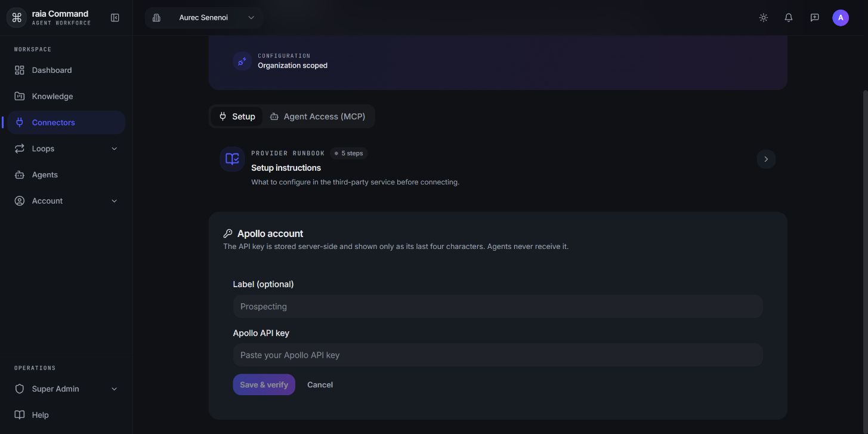Open the notifications bell
This screenshot has height=434, width=868.
coord(789,18)
